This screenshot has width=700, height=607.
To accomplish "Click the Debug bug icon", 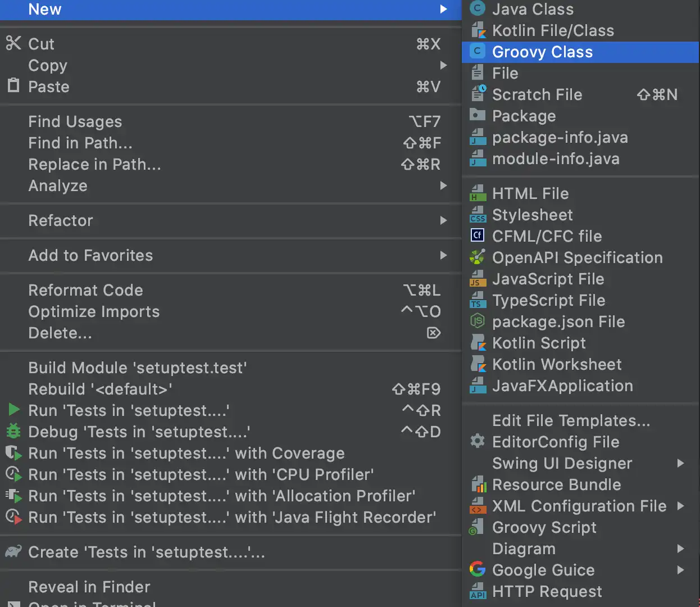I will click(x=13, y=431).
